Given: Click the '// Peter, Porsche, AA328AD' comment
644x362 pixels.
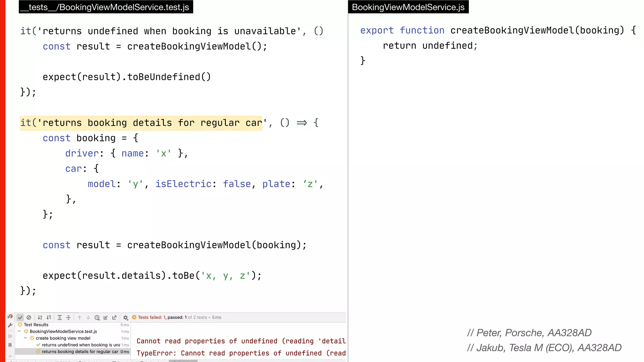Looking at the screenshot, I should click(x=529, y=333).
